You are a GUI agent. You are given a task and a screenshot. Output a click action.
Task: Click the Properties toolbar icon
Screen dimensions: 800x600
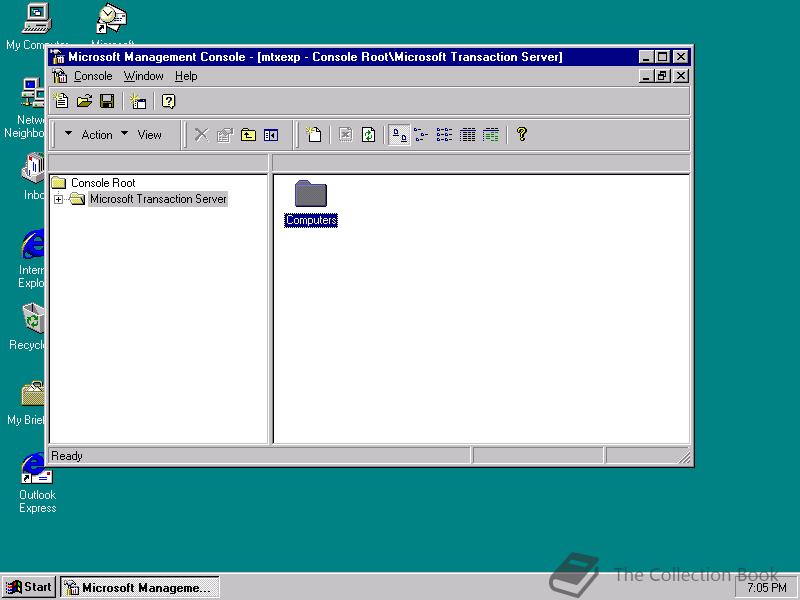coord(224,135)
